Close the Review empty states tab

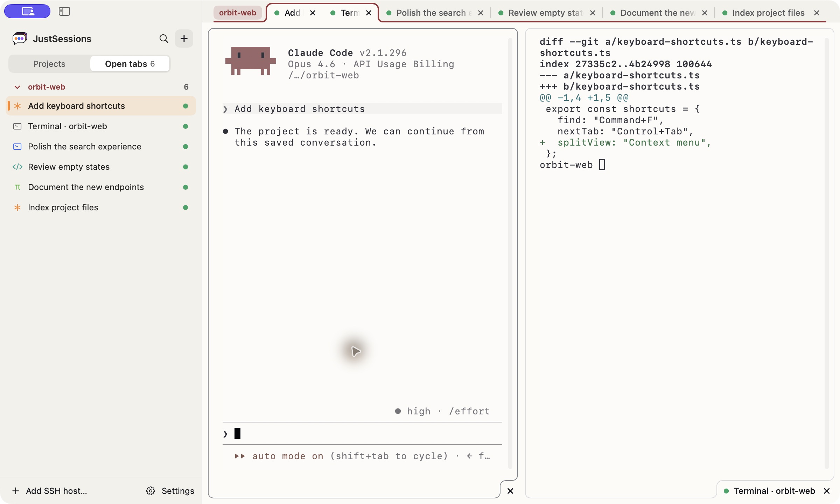(x=593, y=13)
